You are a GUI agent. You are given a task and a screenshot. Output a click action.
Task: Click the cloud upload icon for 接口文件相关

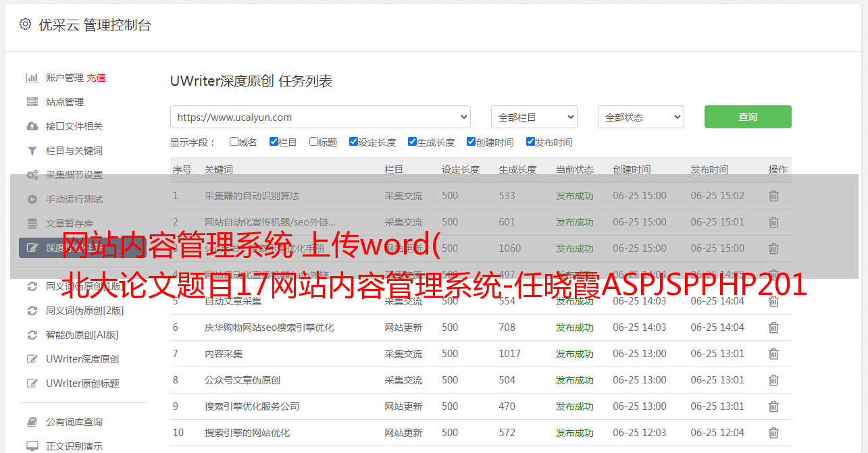pos(32,126)
